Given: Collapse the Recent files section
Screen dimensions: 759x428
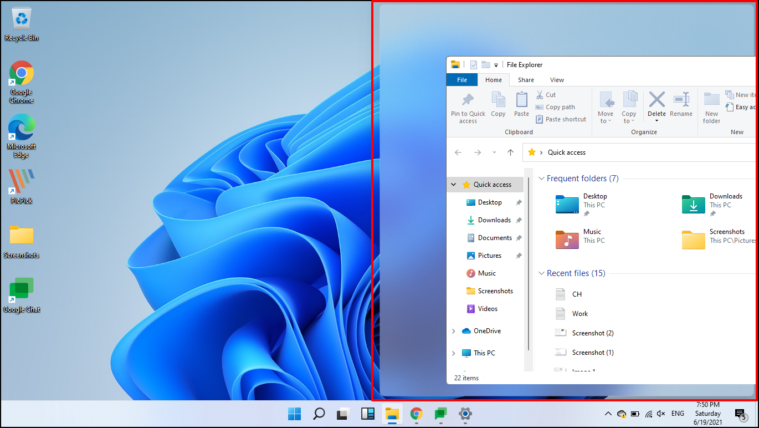Looking at the screenshot, I should coord(542,274).
